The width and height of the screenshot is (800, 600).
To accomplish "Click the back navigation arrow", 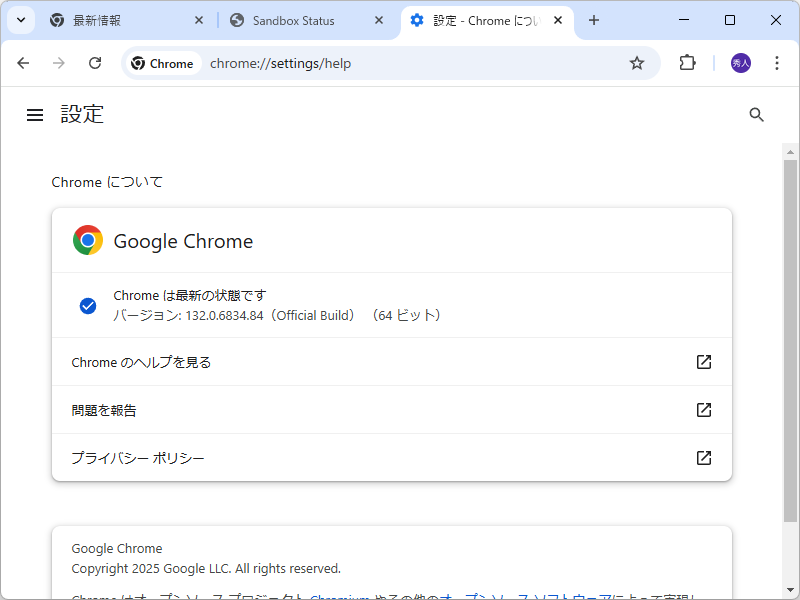I will (x=23, y=62).
